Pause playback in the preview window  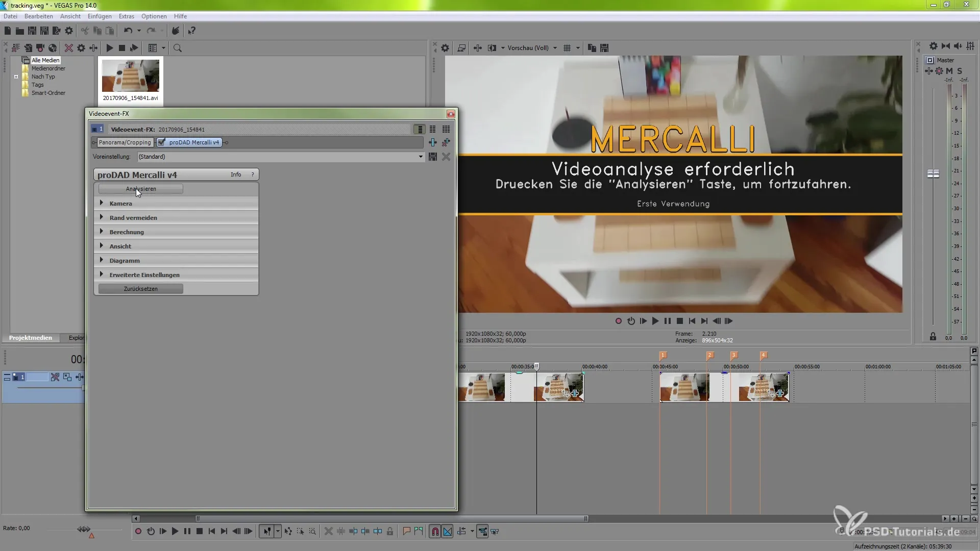(668, 321)
